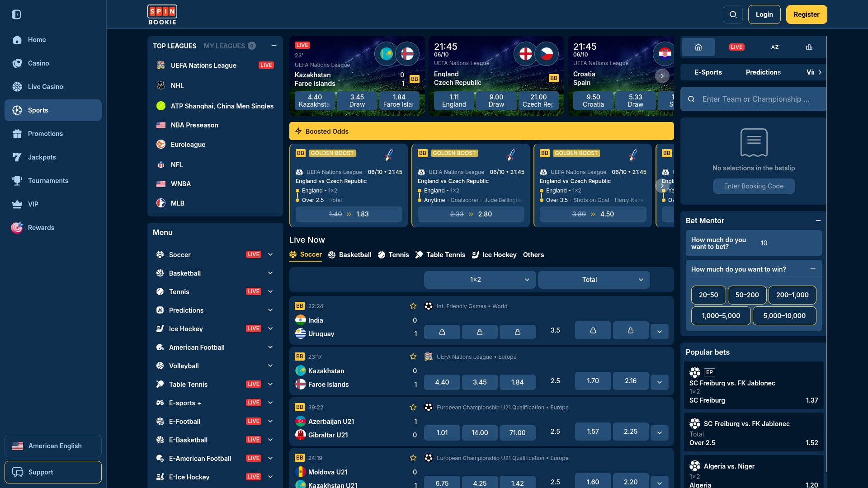The image size is (868, 488).
Task: Click Enter Booking Code button
Action: pos(754,186)
